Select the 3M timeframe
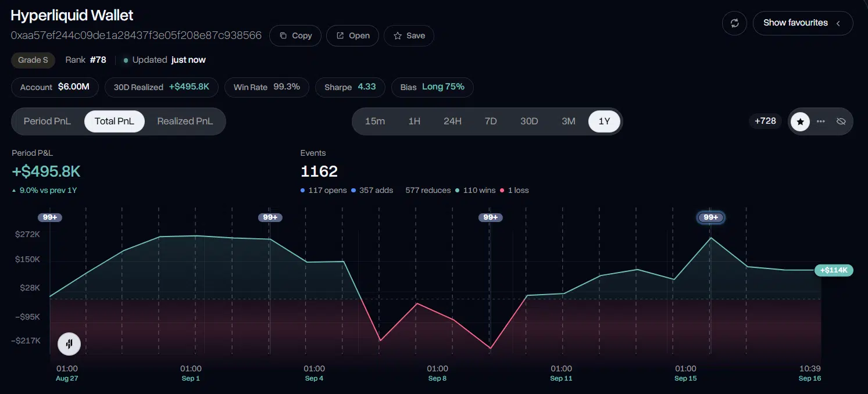Image resolution: width=868 pixels, height=394 pixels. click(x=569, y=121)
